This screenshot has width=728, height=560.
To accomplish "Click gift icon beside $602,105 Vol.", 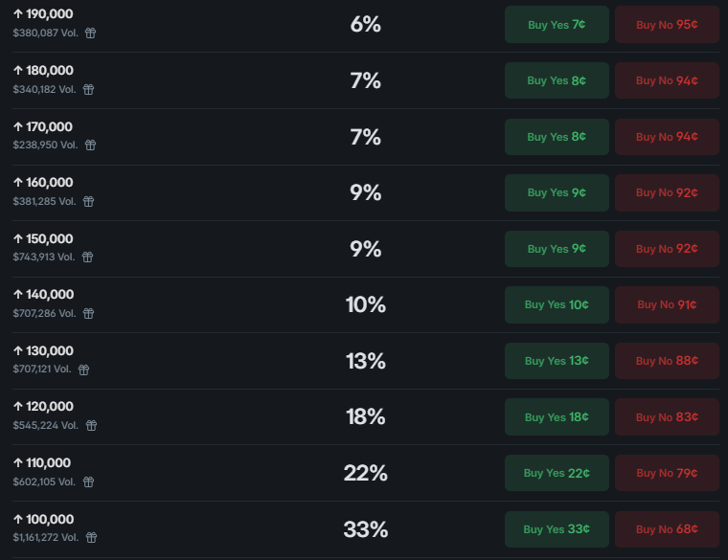I will (x=89, y=482).
